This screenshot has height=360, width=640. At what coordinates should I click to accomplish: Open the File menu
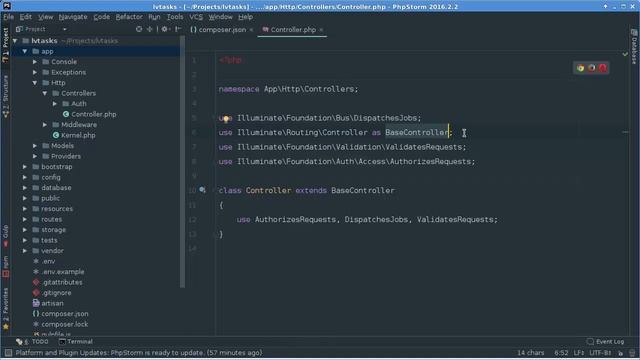click(8, 17)
